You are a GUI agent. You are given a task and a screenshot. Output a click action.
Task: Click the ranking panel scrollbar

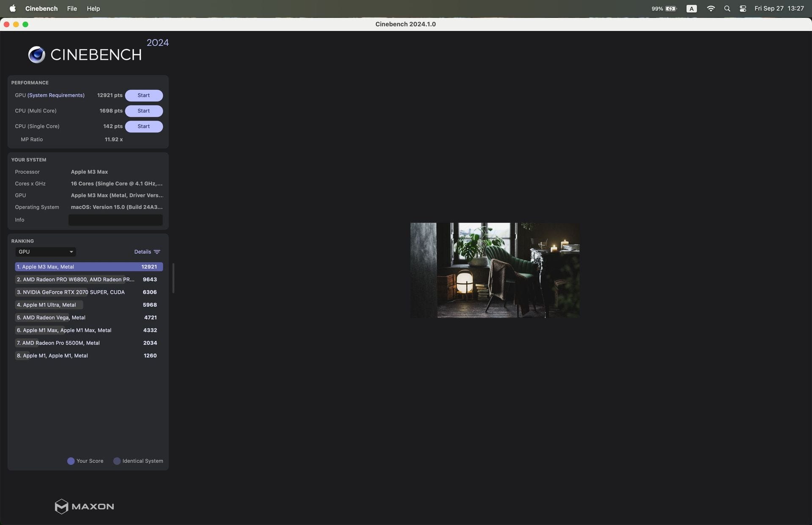pos(173,278)
